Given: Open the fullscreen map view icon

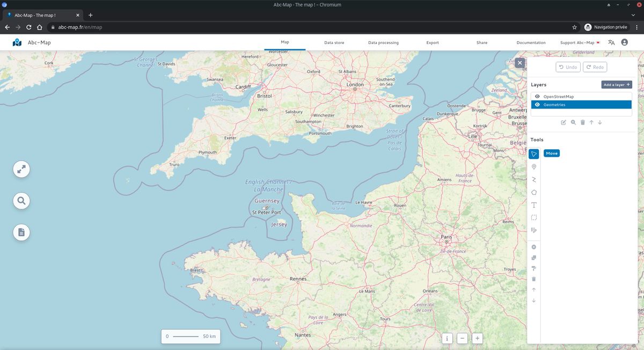Looking at the screenshot, I should [x=21, y=169].
